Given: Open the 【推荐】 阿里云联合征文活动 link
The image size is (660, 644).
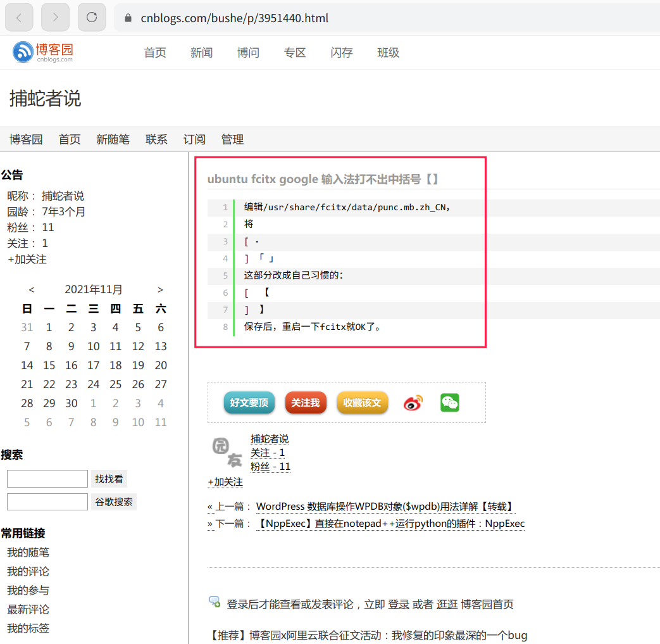Looking at the screenshot, I should 368,635.
